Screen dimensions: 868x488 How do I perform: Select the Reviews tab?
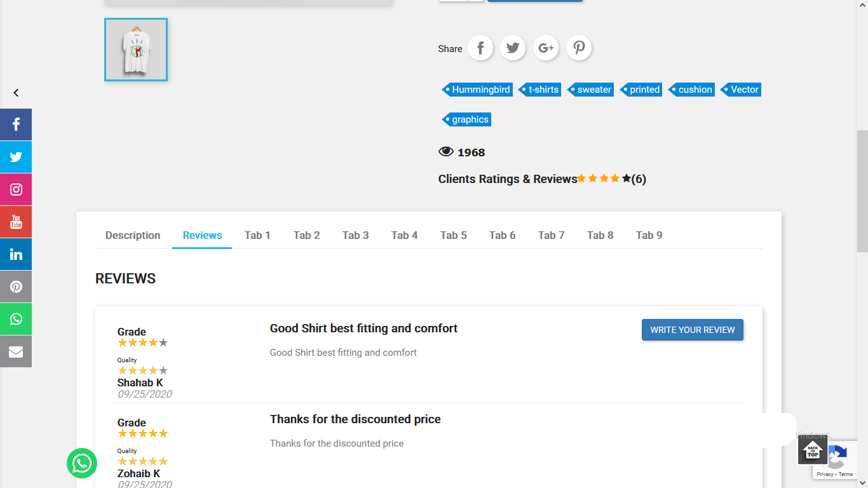202,235
